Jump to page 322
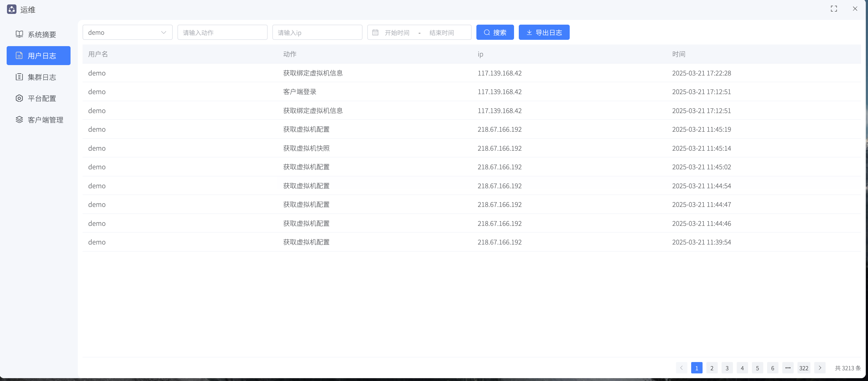 (804, 368)
